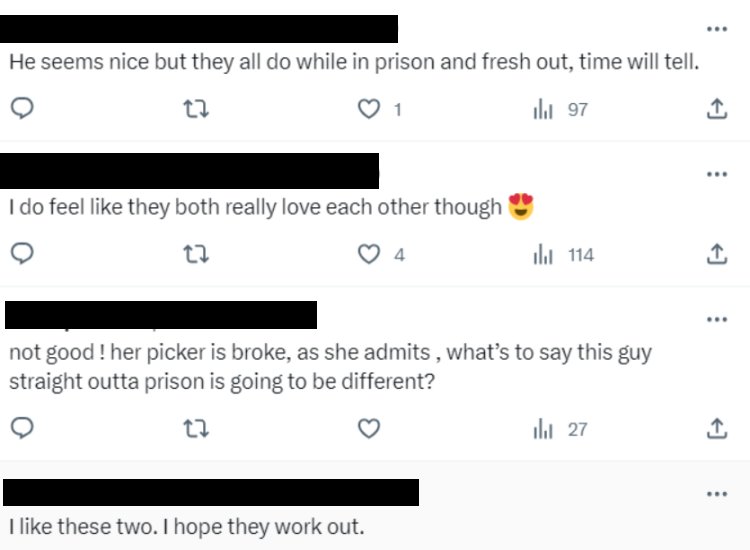Open more options for 'He seems nice' tweet
The image size is (750, 550).
717,29
